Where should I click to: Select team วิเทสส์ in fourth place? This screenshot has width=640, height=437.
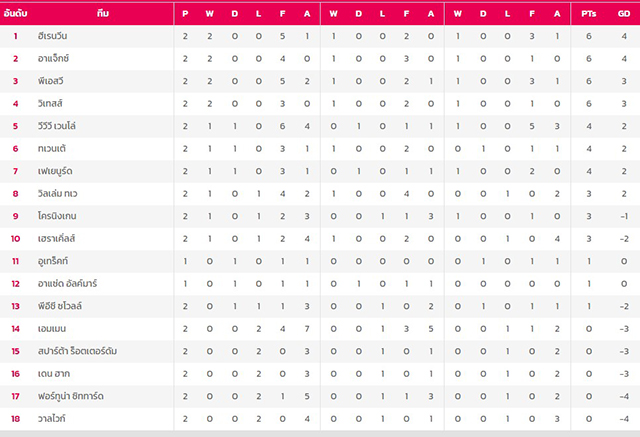click(x=50, y=103)
